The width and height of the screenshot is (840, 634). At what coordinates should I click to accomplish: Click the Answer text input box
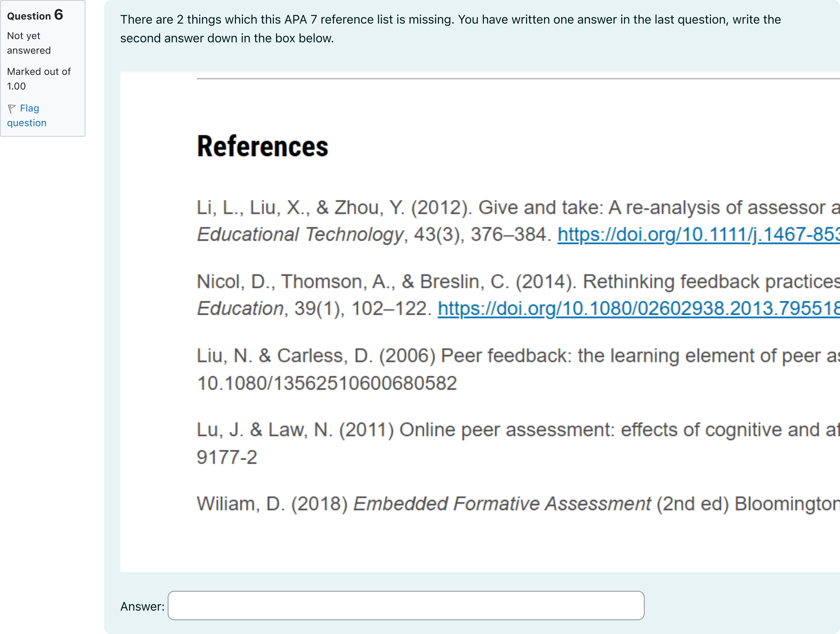point(406,606)
